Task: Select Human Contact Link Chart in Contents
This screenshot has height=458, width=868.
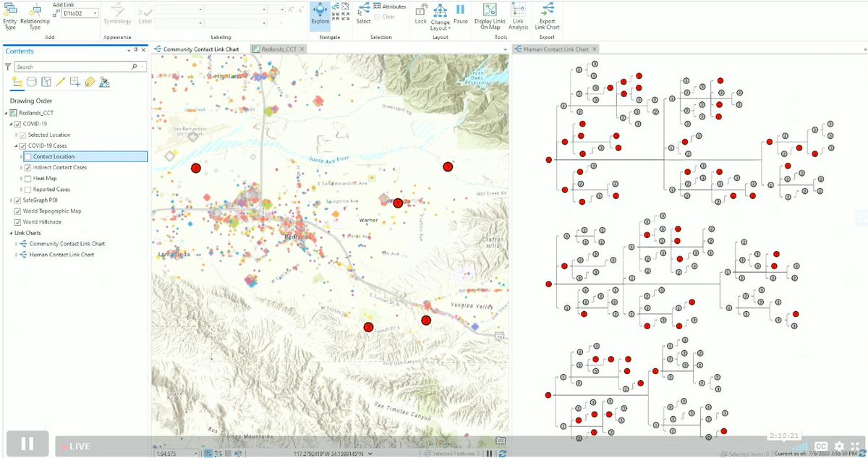Action: coord(61,255)
